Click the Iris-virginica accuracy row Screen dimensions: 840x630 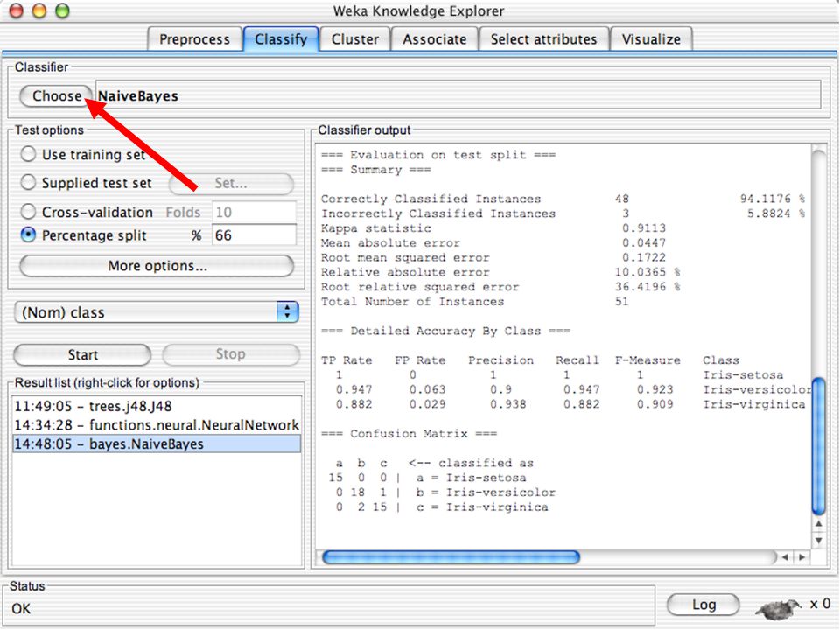[x=570, y=404]
